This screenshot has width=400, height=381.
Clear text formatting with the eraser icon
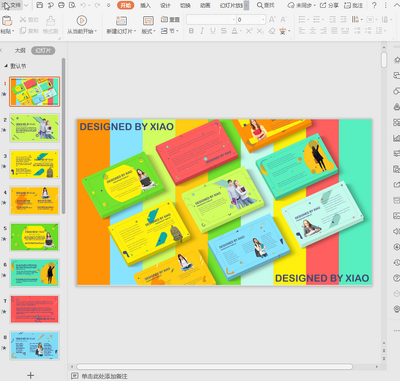click(272, 31)
